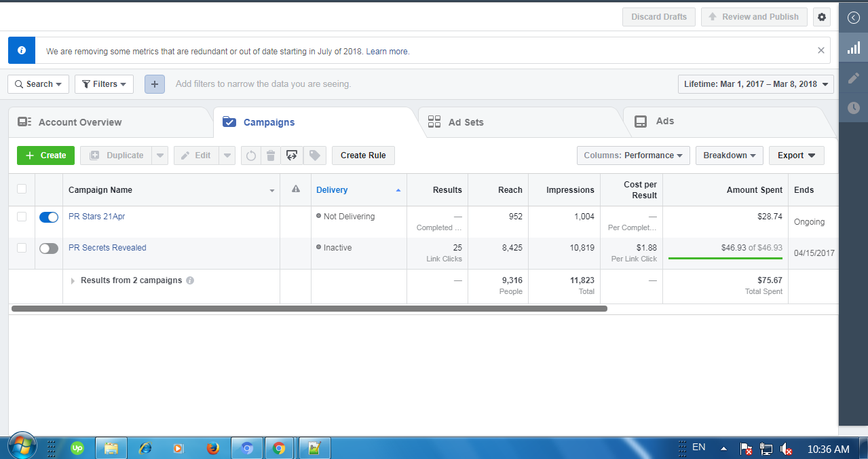Click the trash delete icon
Image resolution: width=868 pixels, height=459 pixels.
271,155
